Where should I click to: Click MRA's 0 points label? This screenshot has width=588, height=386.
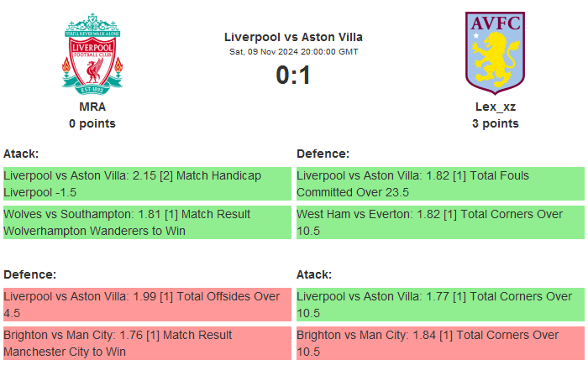click(92, 123)
